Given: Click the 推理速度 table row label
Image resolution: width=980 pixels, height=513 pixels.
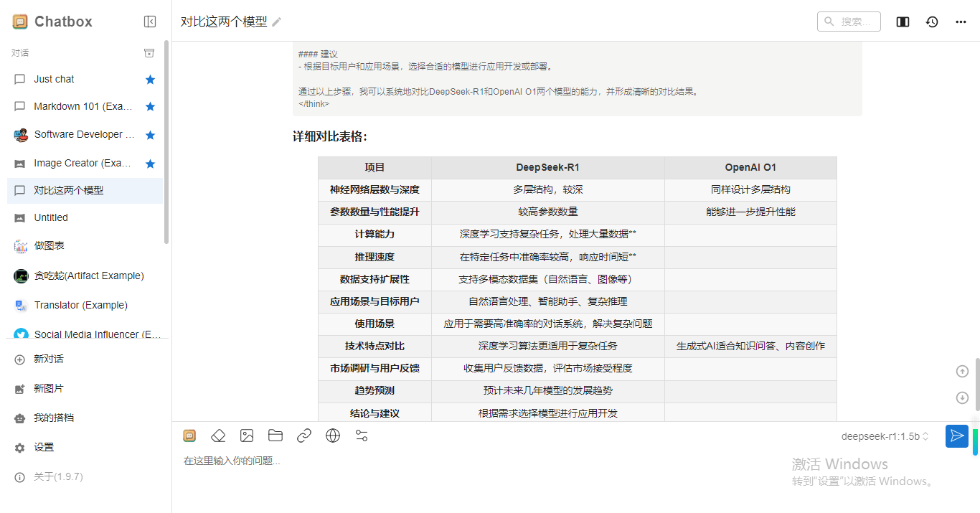Looking at the screenshot, I should (374, 257).
